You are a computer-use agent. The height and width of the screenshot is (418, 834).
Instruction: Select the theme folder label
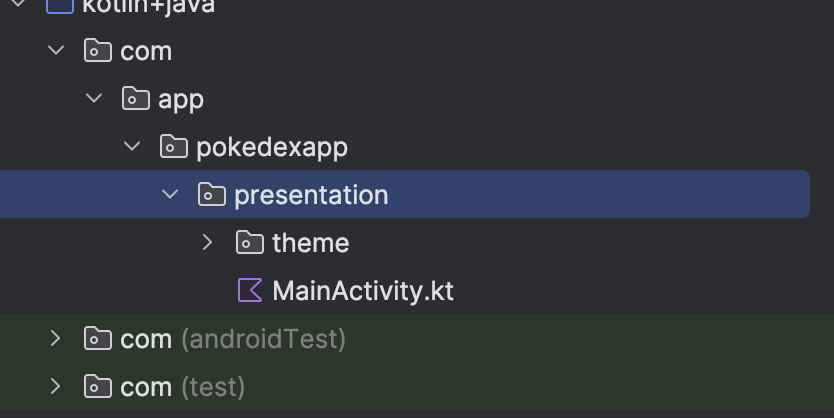(310, 243)
